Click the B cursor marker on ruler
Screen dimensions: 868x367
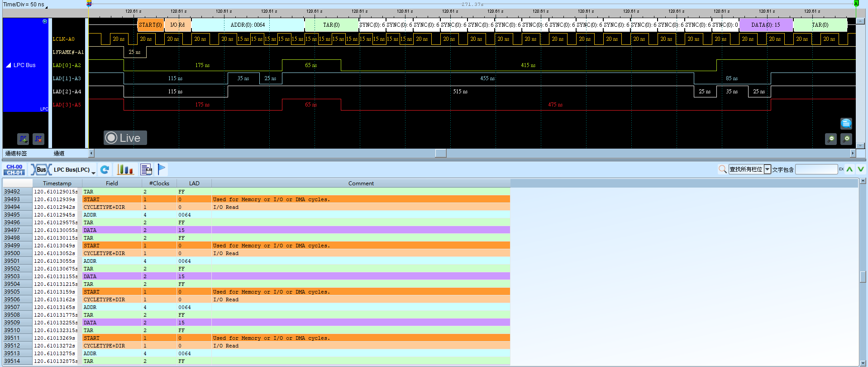point(89,4)
